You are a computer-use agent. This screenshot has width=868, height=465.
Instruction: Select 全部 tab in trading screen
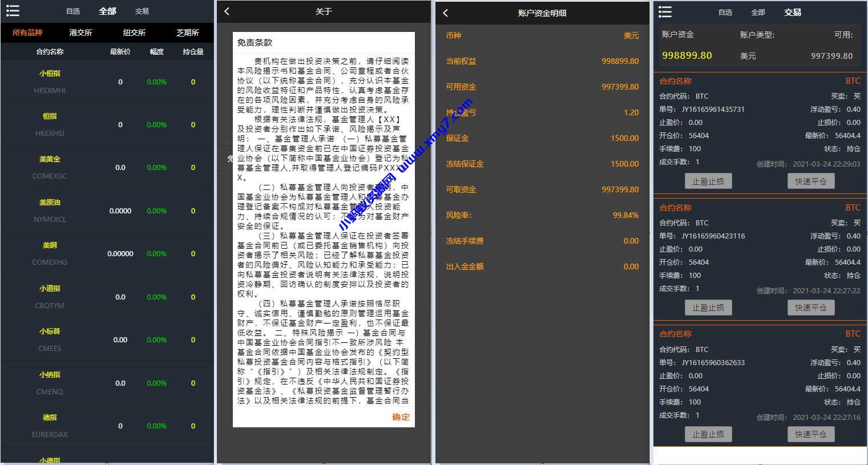coord(758,13)
